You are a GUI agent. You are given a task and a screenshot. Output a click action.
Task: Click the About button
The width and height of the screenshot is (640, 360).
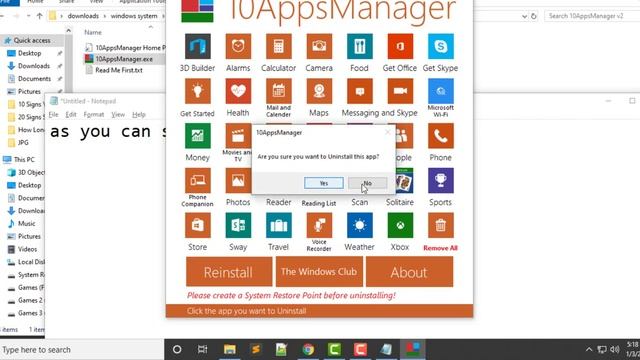point(409,272)
